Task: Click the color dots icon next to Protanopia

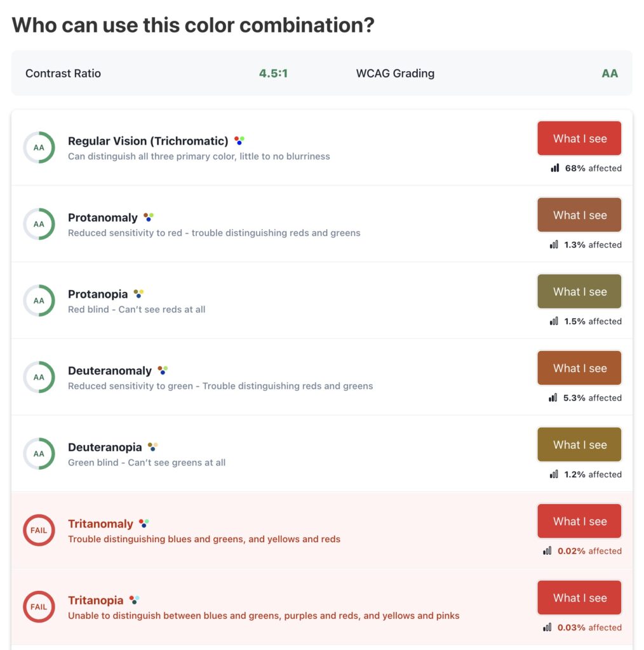Action: [138, 294]
